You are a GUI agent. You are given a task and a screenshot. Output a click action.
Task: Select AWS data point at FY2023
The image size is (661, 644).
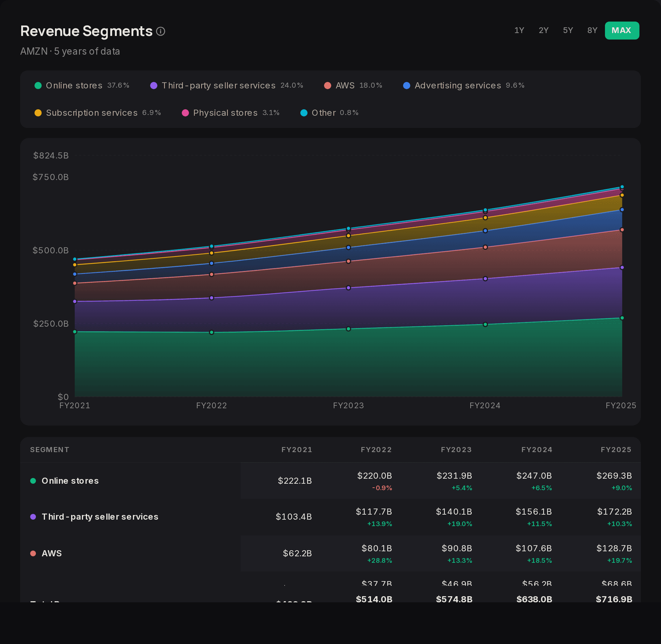tap(348, 261)
